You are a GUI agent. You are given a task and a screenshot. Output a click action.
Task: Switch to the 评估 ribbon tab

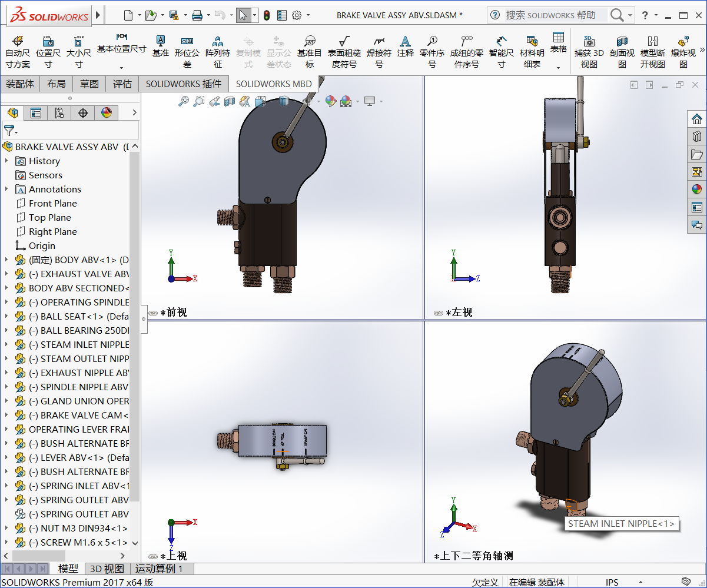[122, 84]
